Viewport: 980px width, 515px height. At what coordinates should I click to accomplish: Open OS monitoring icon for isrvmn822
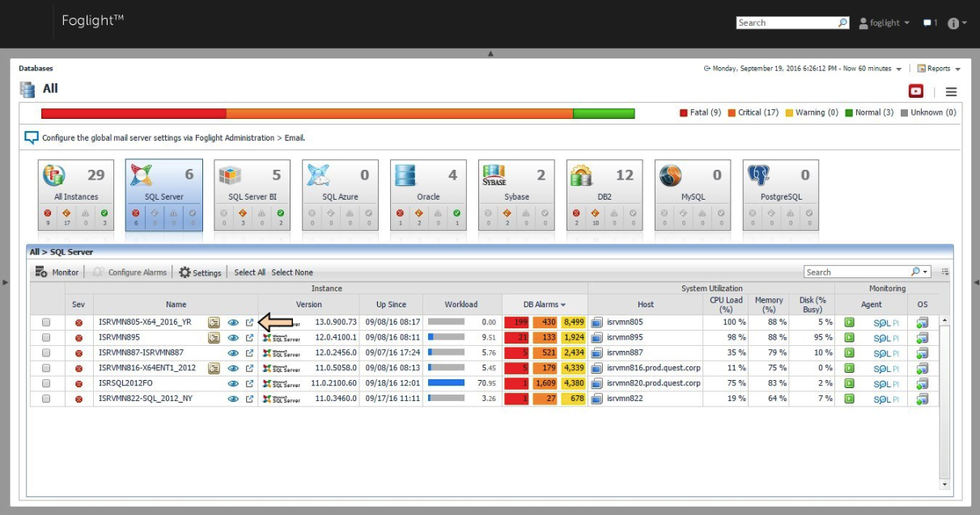pos(923,399)
